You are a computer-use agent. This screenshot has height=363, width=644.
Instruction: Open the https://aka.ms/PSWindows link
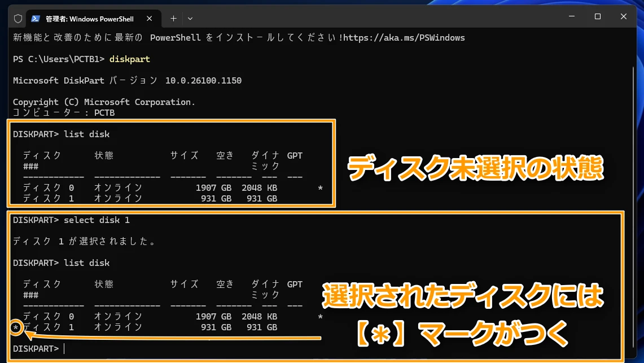pyautogui.click(x=404, y=38)
